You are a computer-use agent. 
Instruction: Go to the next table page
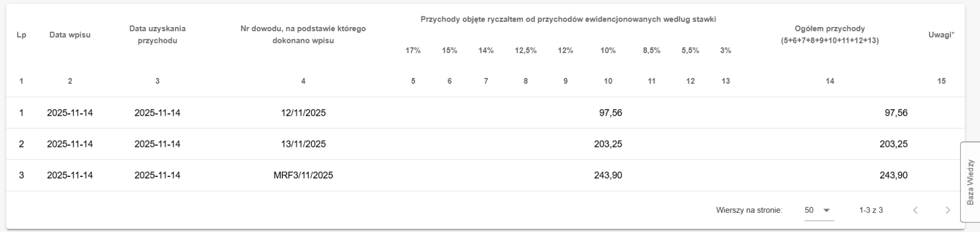click(x=948, y=210)
